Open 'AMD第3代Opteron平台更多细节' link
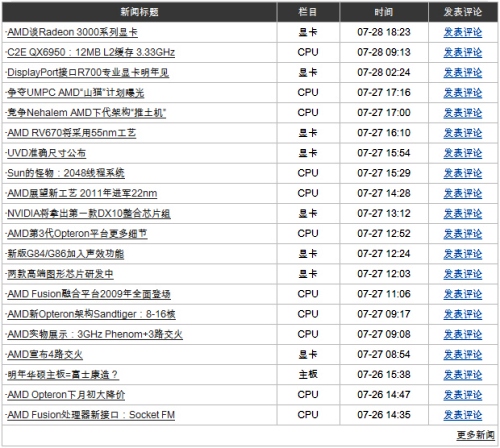500x448 pixels. pyautogui.click(x=77, y=234)
